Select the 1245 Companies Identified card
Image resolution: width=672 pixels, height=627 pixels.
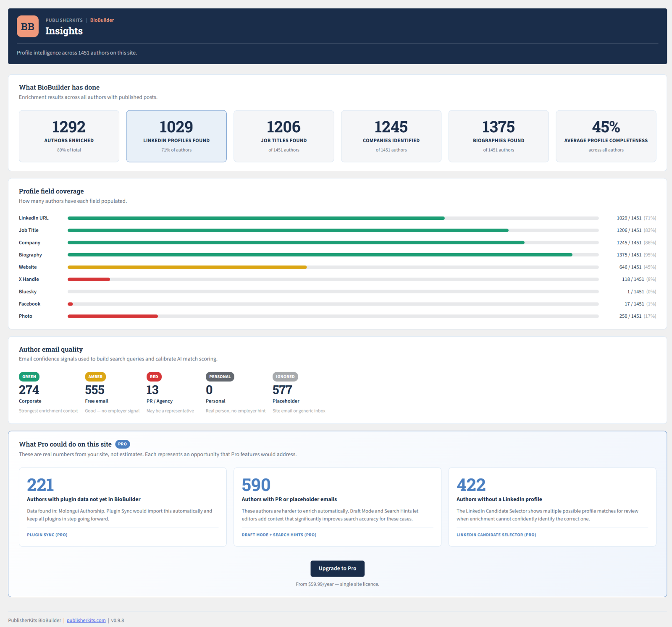coord(391,136)
